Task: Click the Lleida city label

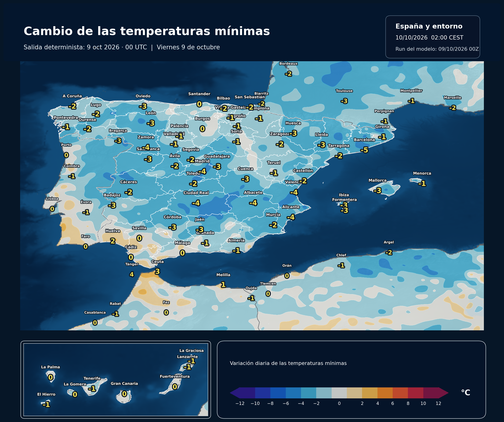Action: point(321,135)
